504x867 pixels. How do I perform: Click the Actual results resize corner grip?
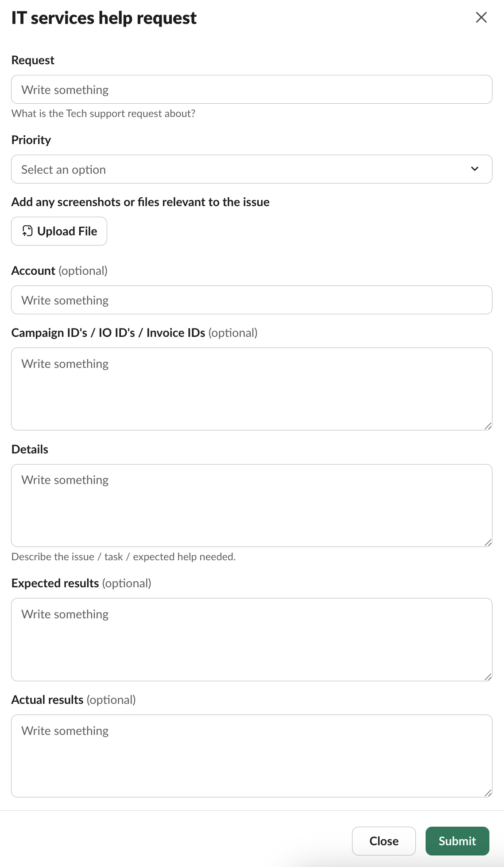pos(488,793)
